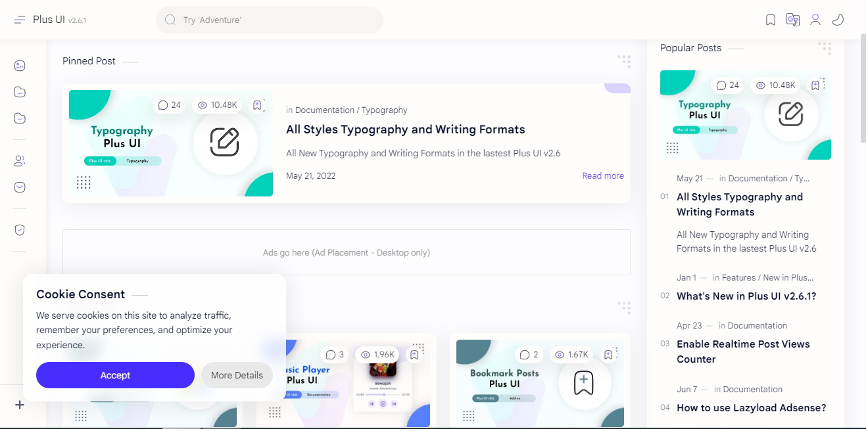Open the Bookmark Posts Plus UI thumbnail
868x431 pixels.
[x=540, y=383]
